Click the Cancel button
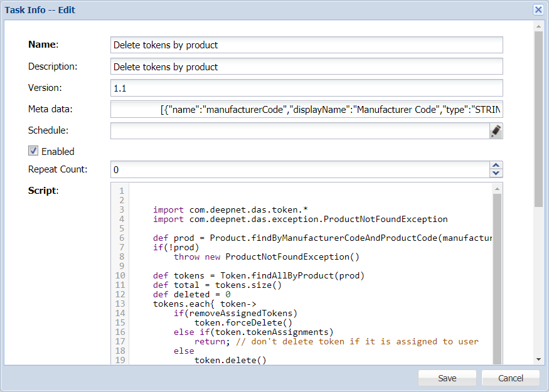 [510, 378]
